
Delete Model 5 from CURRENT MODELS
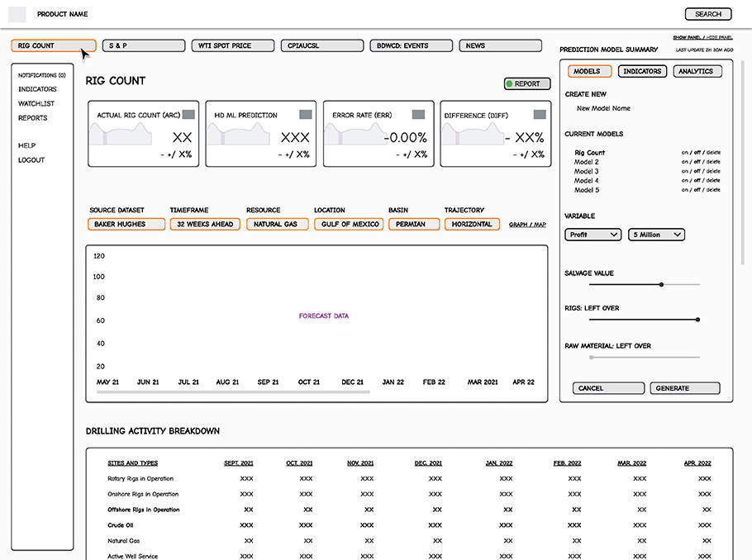(712, 189)
